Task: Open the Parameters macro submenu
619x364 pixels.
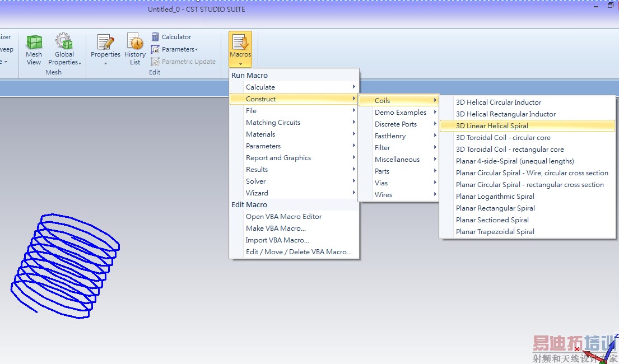Action: point(295,146)
